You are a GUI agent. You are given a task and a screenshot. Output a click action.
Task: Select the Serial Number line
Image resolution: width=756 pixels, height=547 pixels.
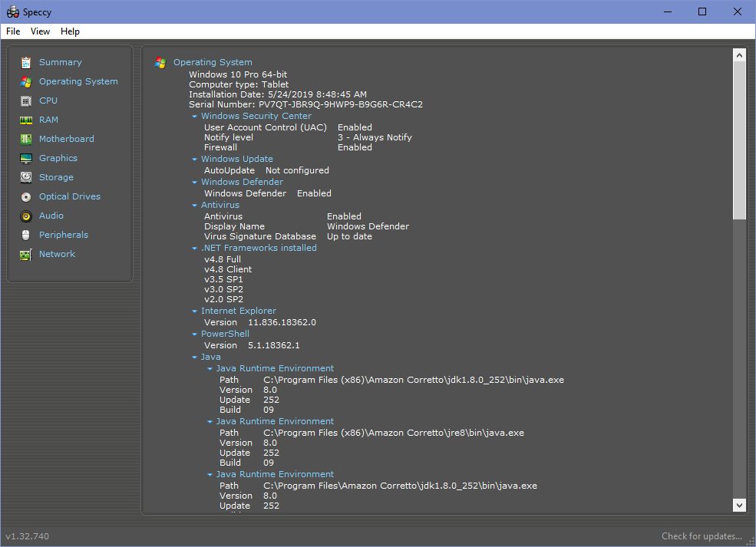305,104
